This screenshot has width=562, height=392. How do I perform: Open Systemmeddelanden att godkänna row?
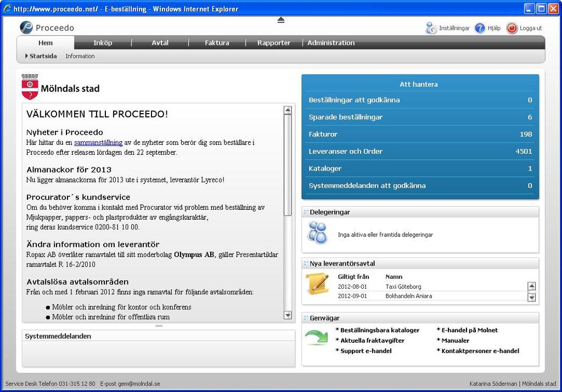[x=420, y=186]
